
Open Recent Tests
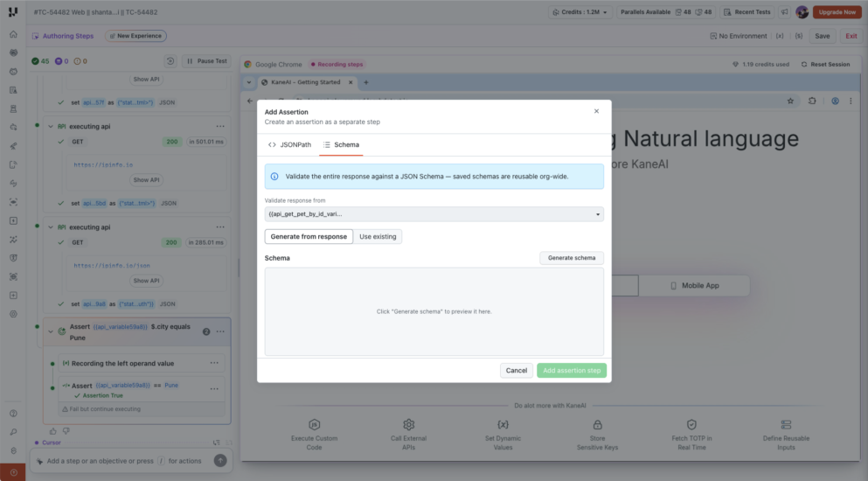(x=746, y=12)
